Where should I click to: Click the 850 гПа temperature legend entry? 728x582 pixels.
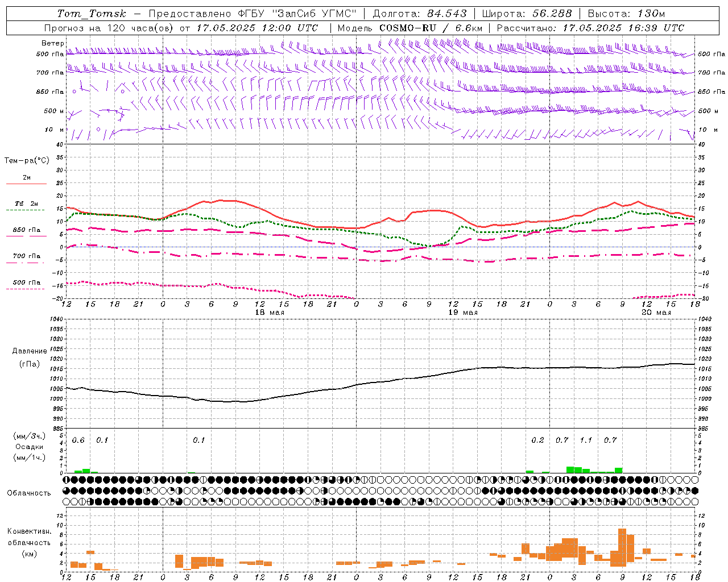tap(26, 230)
